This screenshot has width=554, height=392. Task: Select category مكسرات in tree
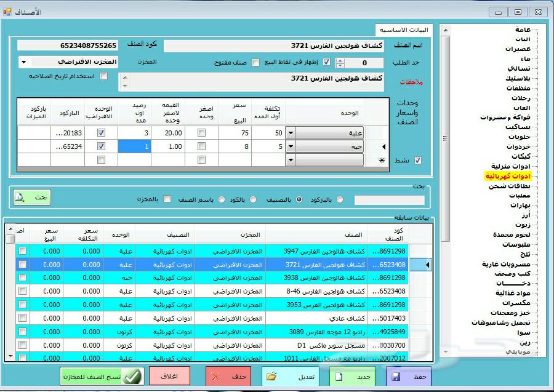[516, 303]
